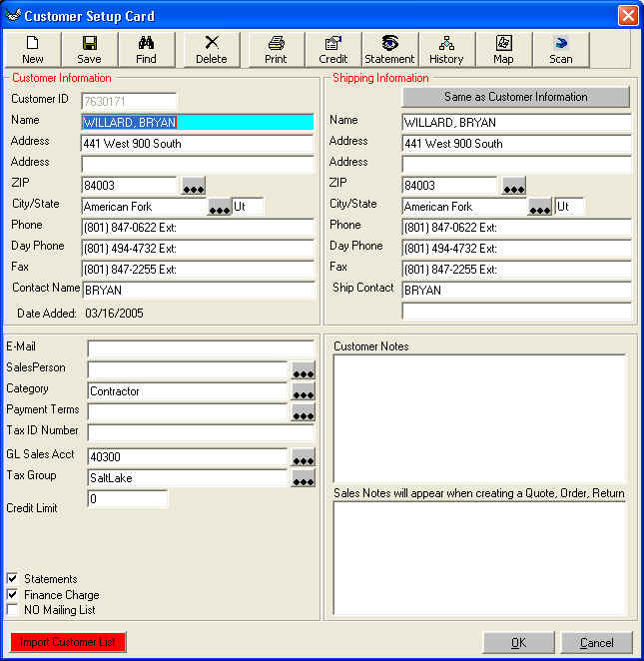644x661 pixels.
Task: Click the blank field below Ship Contact
Action: click(x=517, y=312)
